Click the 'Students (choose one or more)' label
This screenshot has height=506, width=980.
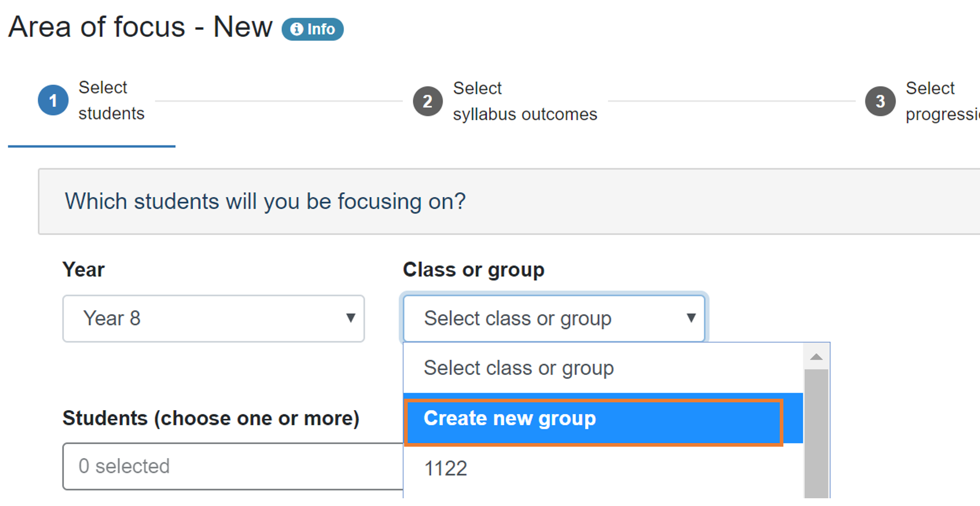click(x=211, y=418)
